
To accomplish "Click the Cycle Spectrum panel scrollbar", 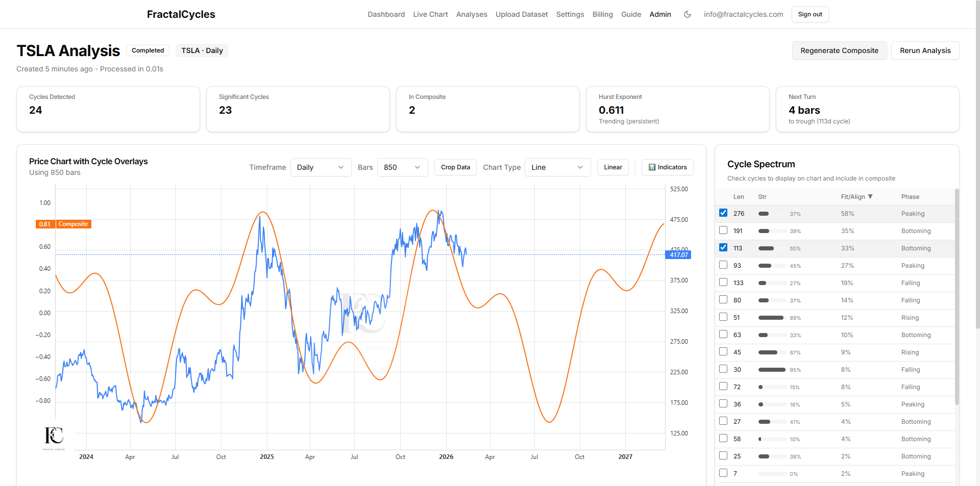I will coord(957,297).
